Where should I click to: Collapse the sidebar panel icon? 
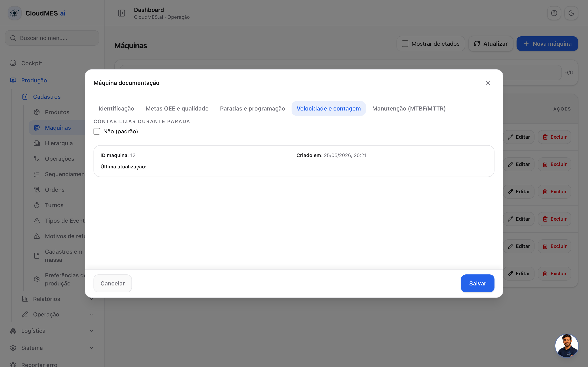pos(121,13)
